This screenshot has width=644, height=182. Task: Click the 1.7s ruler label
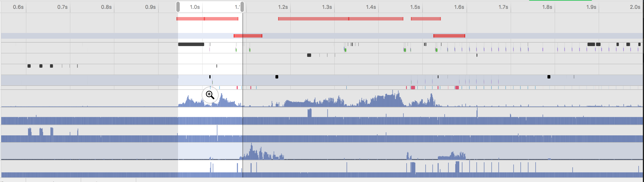tap(503, 7)
